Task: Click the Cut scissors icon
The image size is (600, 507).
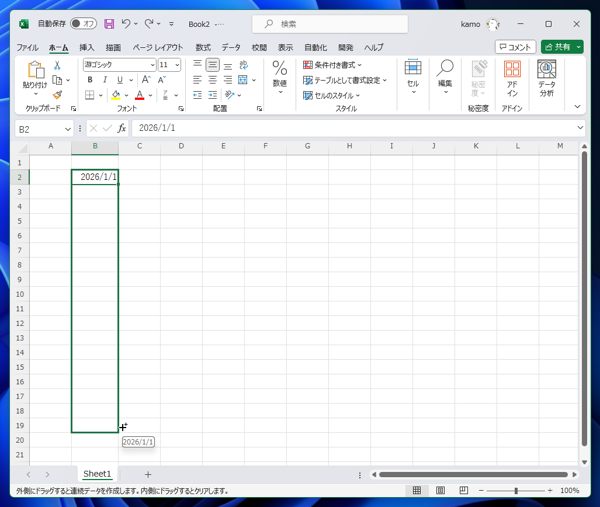Action: click(57, 65)
